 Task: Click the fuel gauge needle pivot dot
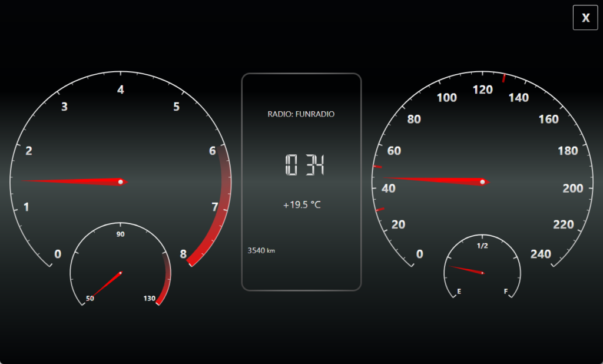pyautogui.click(x=482, y=272)
